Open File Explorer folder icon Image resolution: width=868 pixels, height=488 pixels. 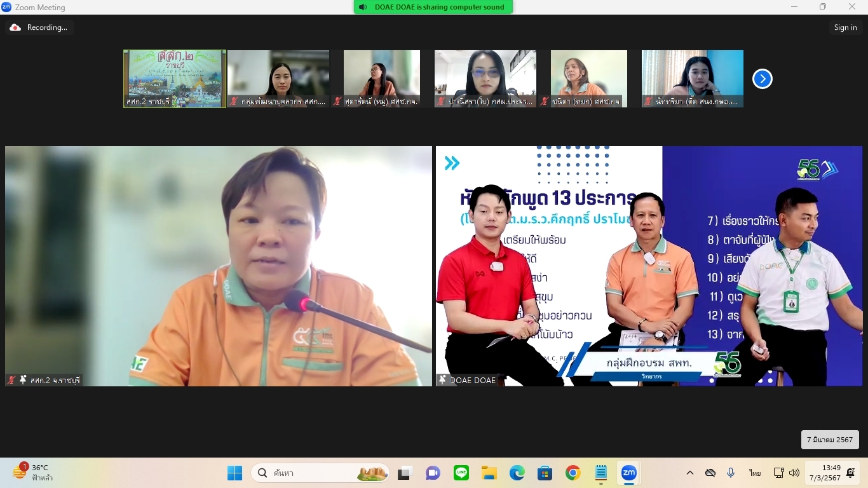(x=489, y=473)
